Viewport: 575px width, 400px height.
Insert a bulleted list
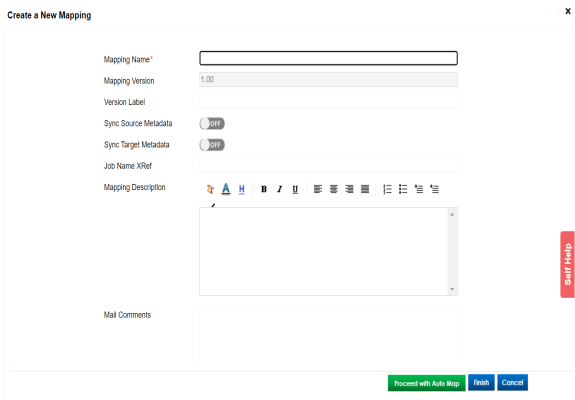click(x=403, y=189)
